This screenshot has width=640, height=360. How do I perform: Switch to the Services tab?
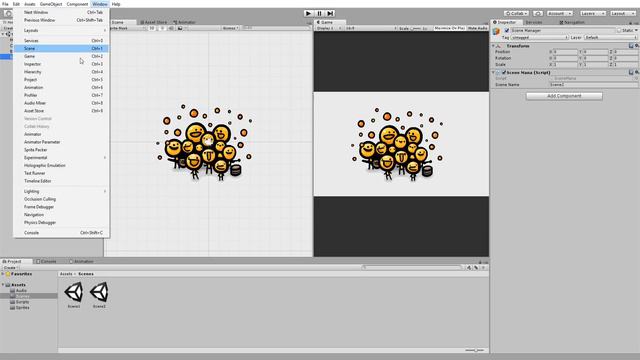pos(533,22)
